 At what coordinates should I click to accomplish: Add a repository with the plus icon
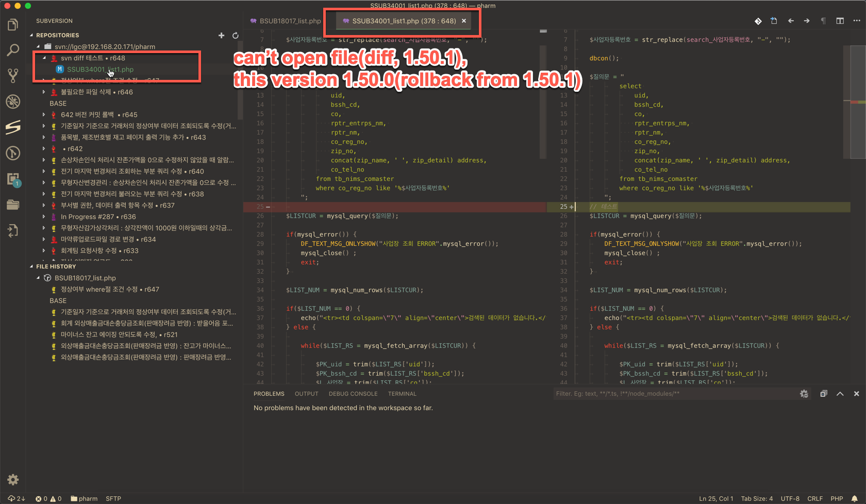click(x=221, y=35)
